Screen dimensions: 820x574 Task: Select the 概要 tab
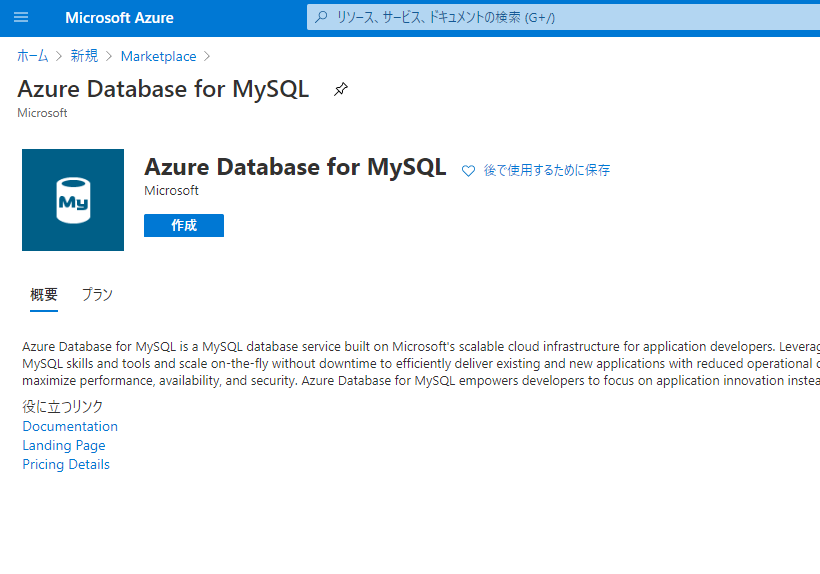[44, 295]
